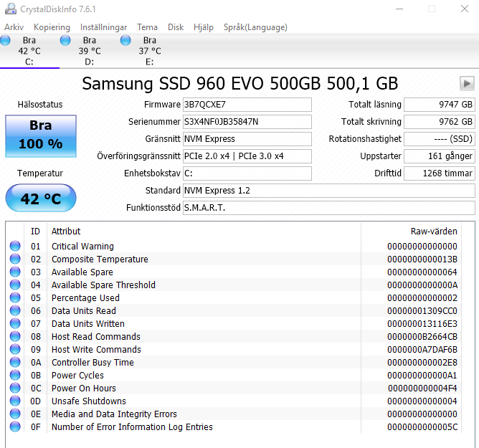The image size is (479, 448).
Task: Click the Funktionsstöd field S.M.A.R.T.
Action: [329, 208]
